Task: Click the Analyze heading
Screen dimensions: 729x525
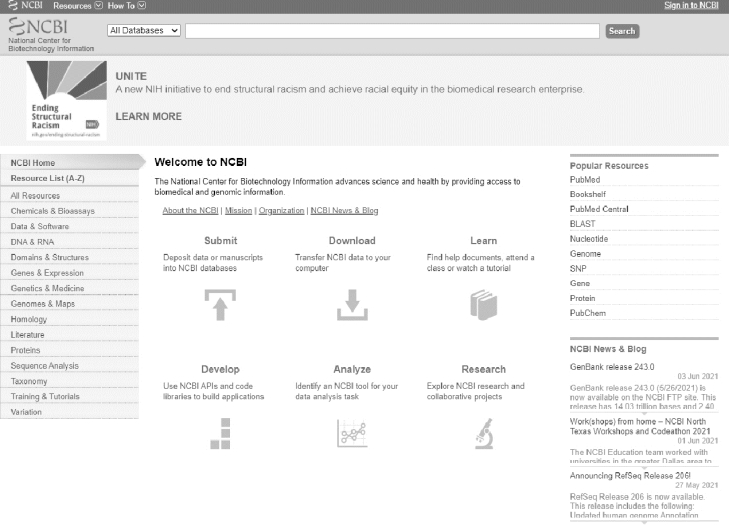Action: (x=352, y=369)
